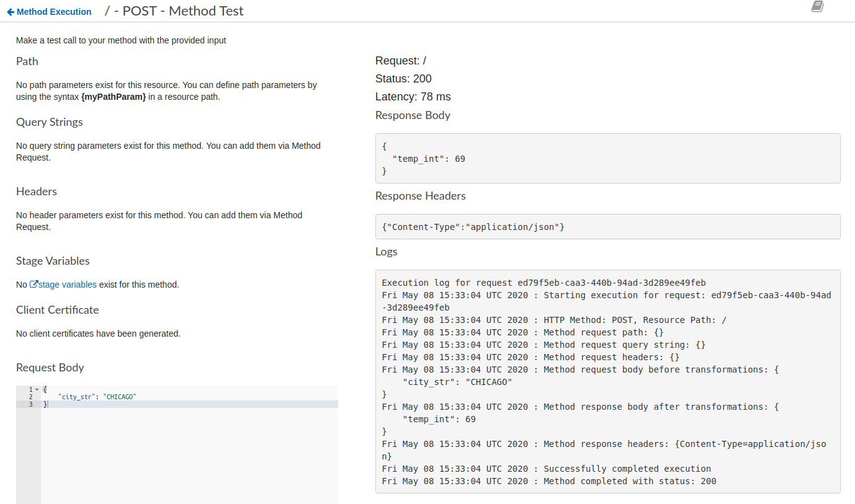Open the documentation book icon

click(817, 7)
